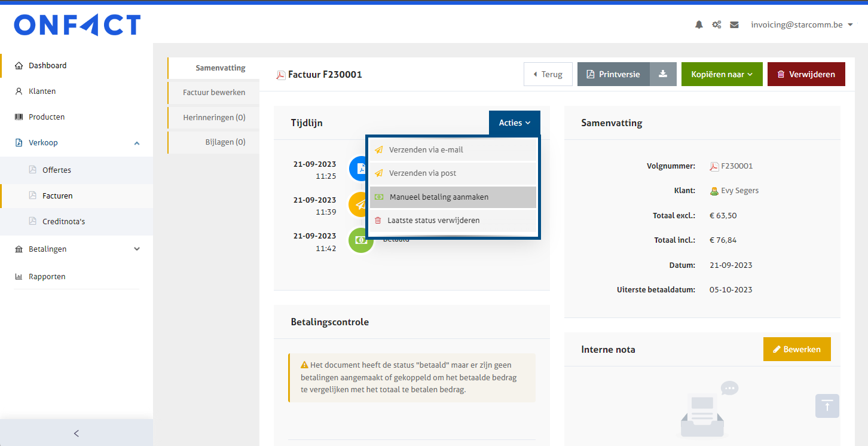Click the ONFACT logo

(77, 25)
